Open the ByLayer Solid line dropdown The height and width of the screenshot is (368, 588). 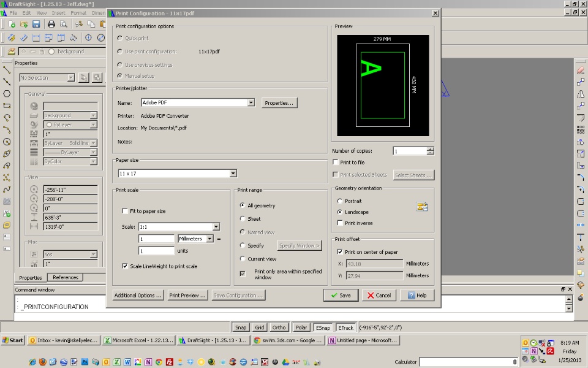(x=70, y=143)
